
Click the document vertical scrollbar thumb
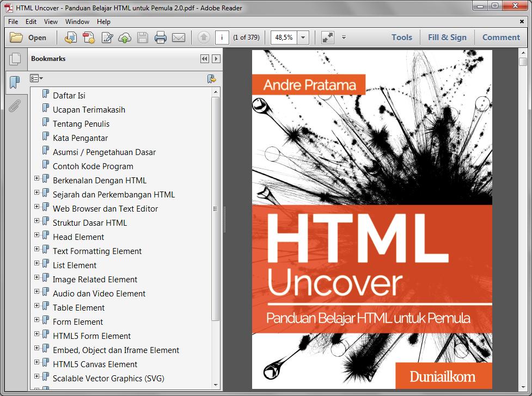[523, 61]
